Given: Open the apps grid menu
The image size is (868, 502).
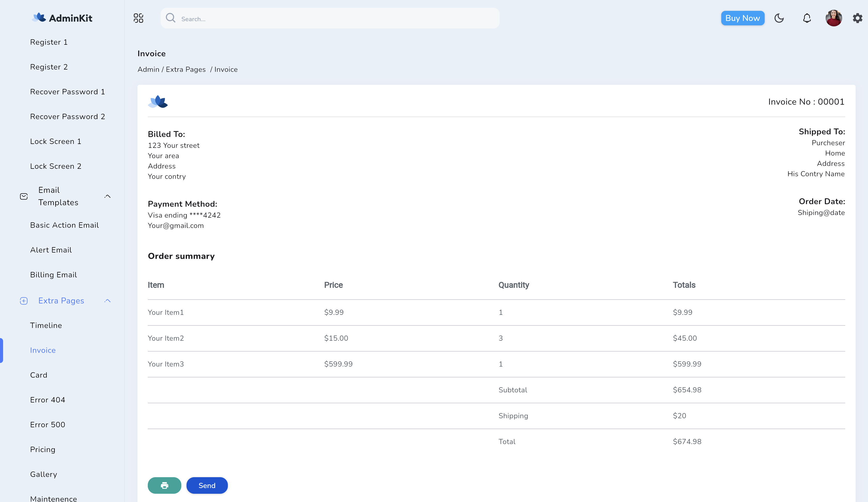Looking at the screenshot, I should pyautogui.click(x=138, y=18).
